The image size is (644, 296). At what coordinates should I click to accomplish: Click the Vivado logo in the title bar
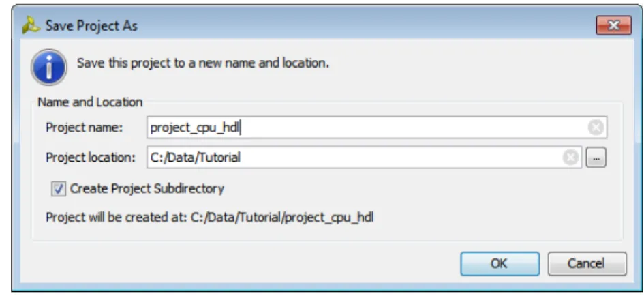31,26
